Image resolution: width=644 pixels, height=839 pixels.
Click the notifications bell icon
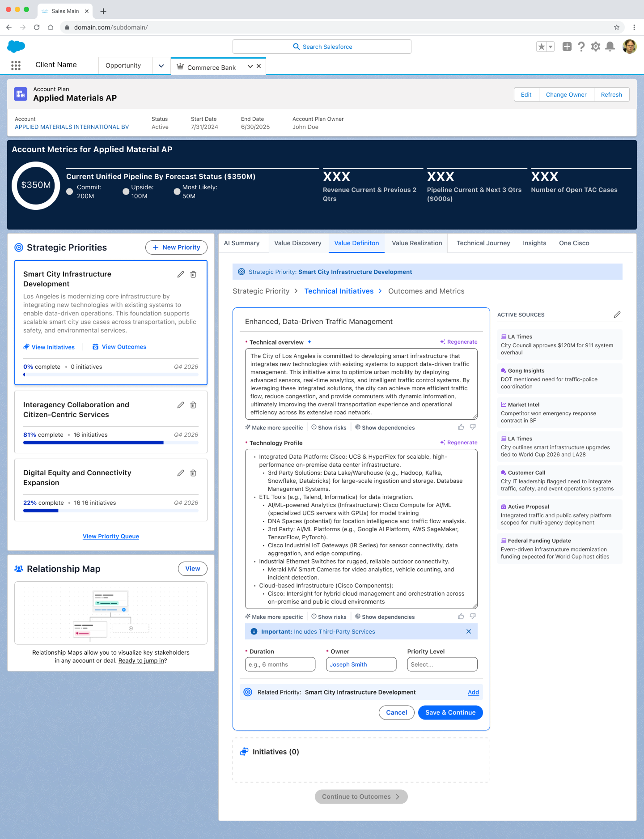[610, 47]
